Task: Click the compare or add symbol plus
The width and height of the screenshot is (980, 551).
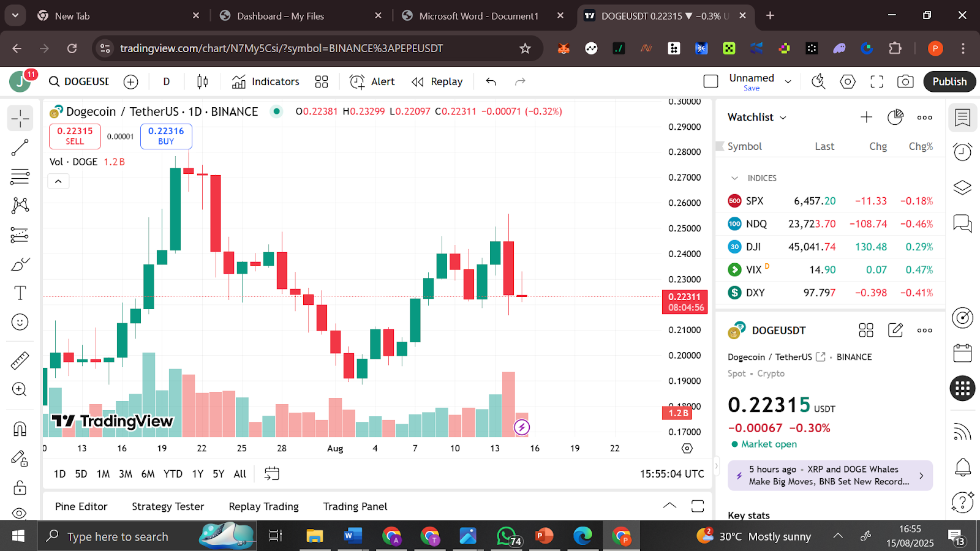Action: [x=131, y=81]
